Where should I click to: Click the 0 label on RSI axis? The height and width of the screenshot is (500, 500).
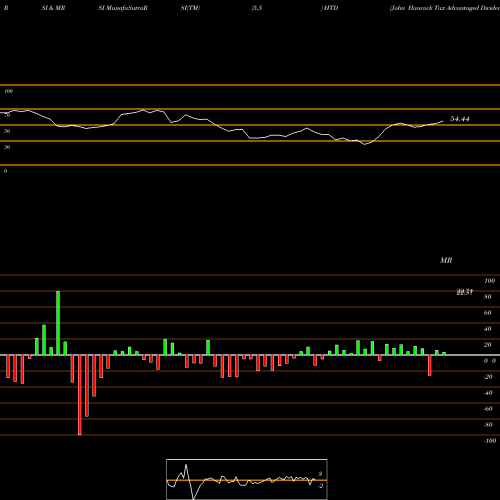[x=5, y=171]
